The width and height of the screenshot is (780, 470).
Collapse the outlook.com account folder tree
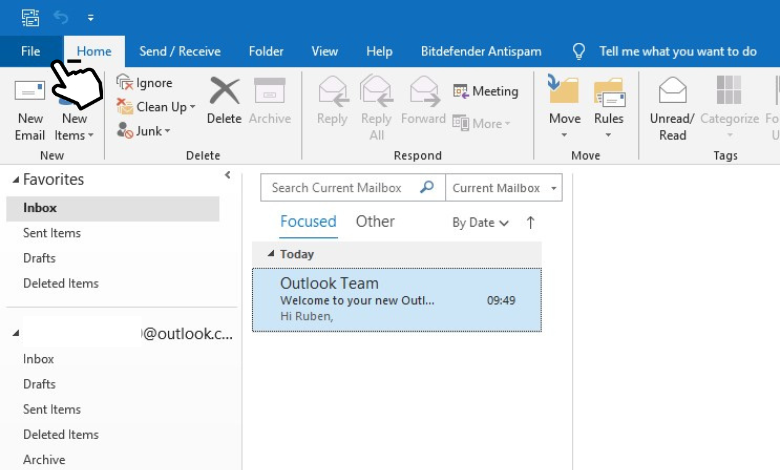click(x=16, y=333)
